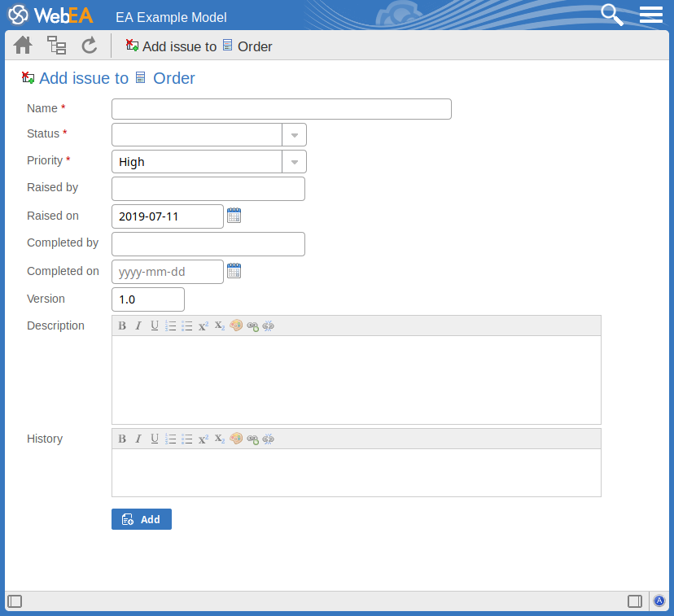The image size is (674, 616).
Task: Click the Order breadcrumb link in toolbar
Action: [254, 46]
